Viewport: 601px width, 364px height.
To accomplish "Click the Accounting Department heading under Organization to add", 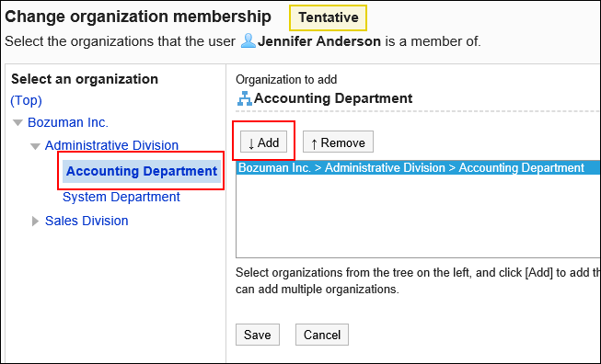I will coord(333,98).
